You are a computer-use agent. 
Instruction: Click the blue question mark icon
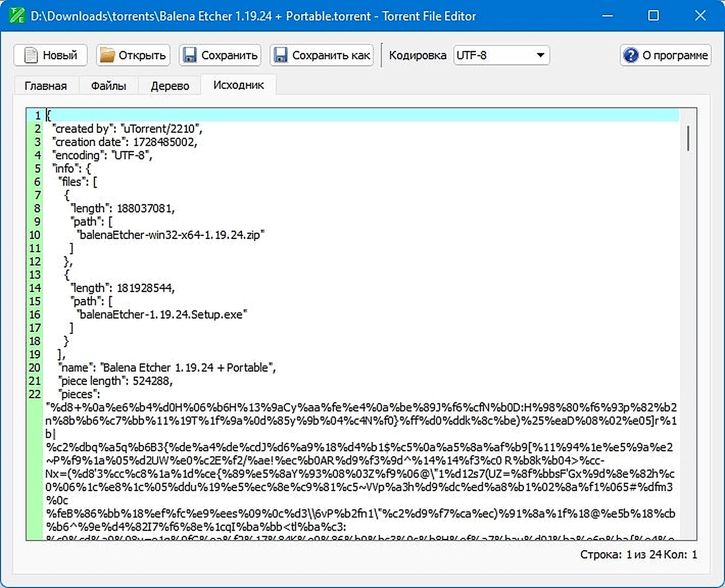click(x=631, y=55)
